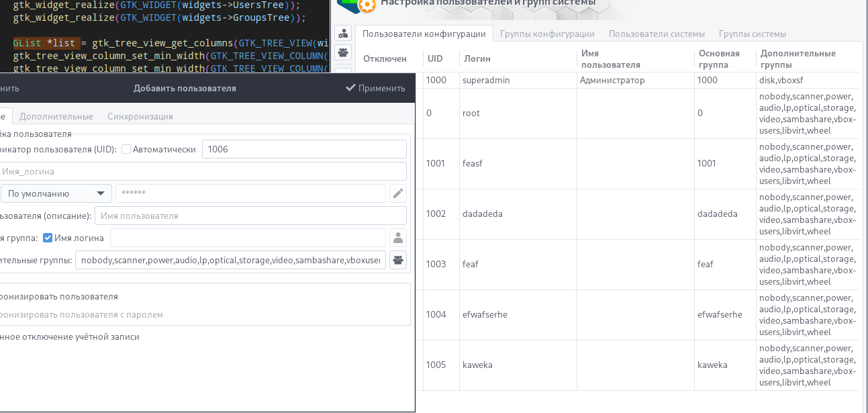Click the user settings icon in sidebar
The width and height of the screenshot is (868, 413).
[x=343, y=34]
